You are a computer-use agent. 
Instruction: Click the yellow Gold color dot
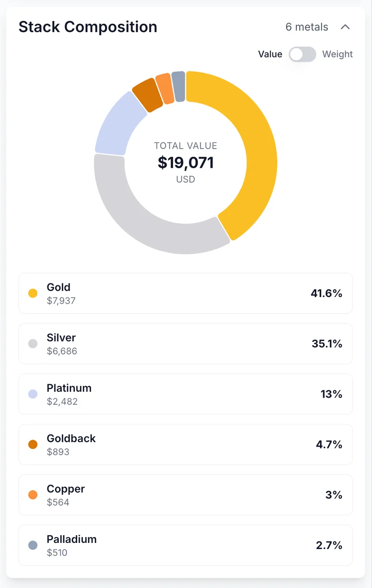pyautogui.click(x=33, y=293)
